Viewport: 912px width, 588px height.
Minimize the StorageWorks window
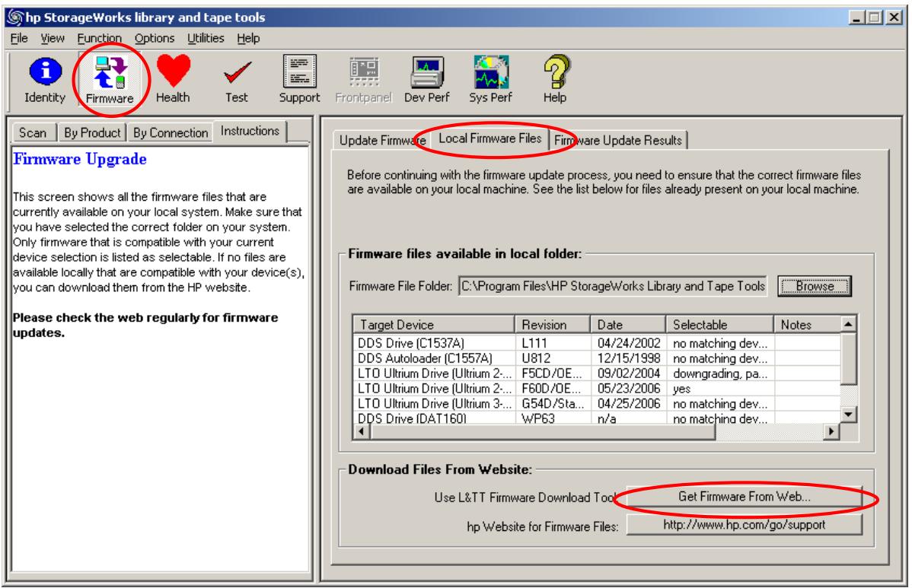point(856,17)
